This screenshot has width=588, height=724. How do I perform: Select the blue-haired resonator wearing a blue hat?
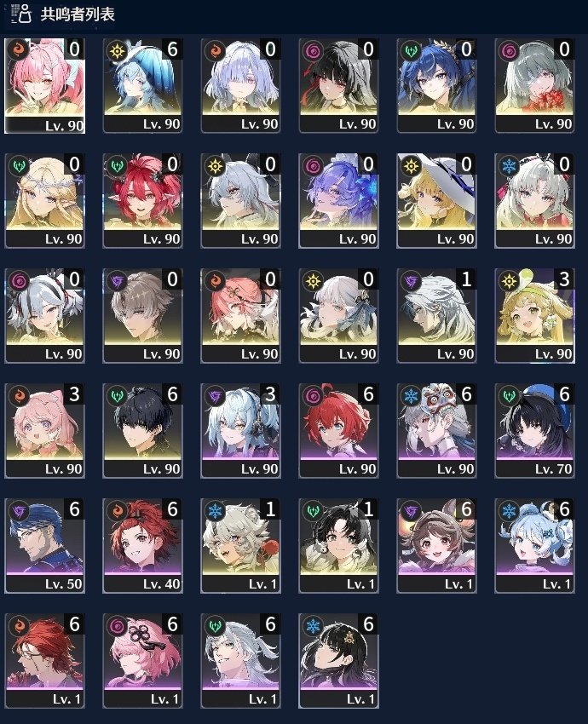142,86
